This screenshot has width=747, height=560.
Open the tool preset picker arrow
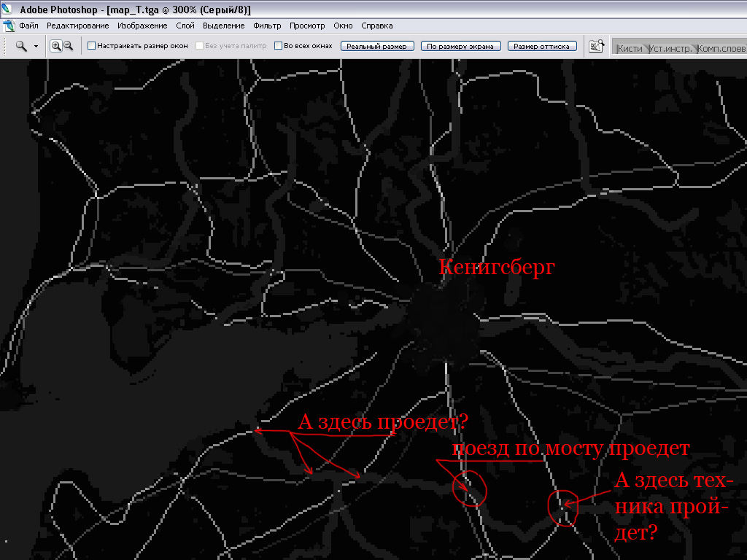click(36, 46)
